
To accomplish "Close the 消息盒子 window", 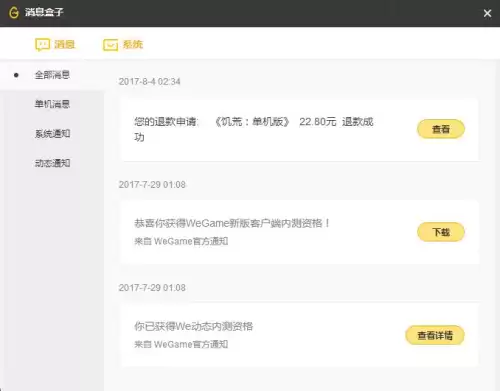I will (487, 13).
